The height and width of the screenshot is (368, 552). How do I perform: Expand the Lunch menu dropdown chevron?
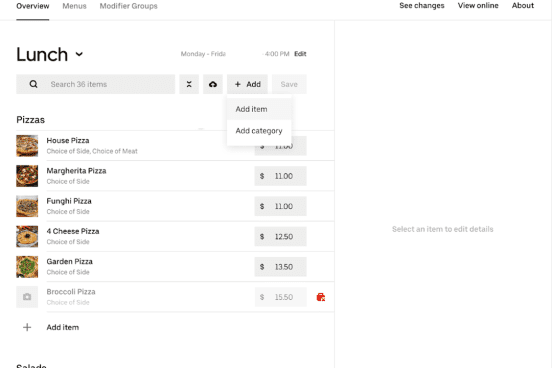pyautogui.click(x=79, y=54)
